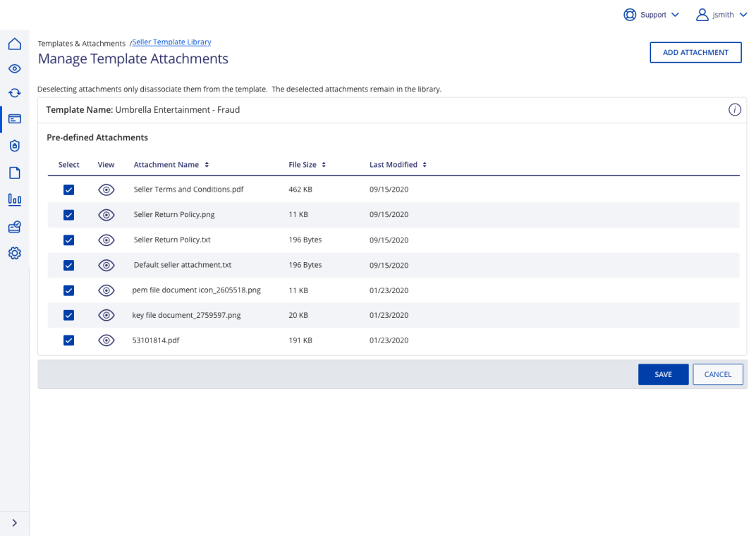Click the circular sync arrows sidebar icon
Screen dimensions: 756x537
[14, 93]
